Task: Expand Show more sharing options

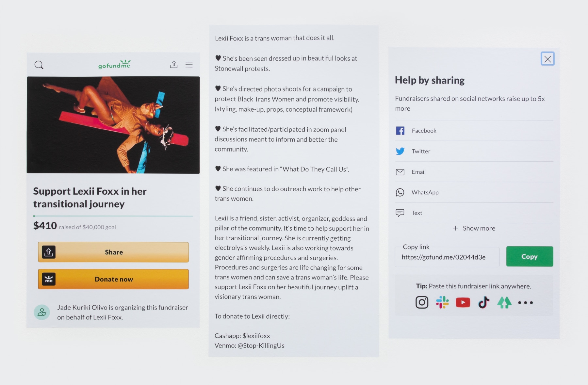Action: click(474, 228)
